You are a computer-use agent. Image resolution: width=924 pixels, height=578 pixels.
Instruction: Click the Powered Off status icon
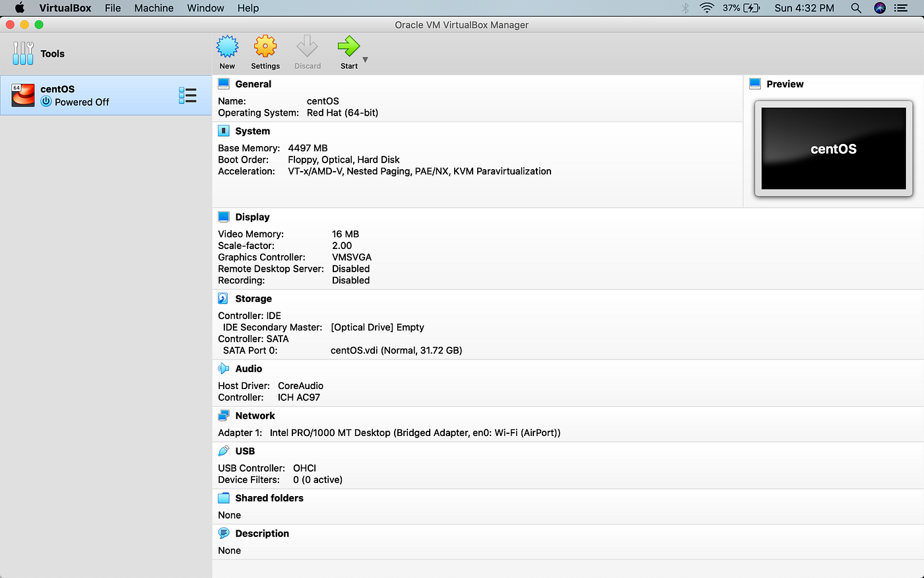click(x=46, y=102)
